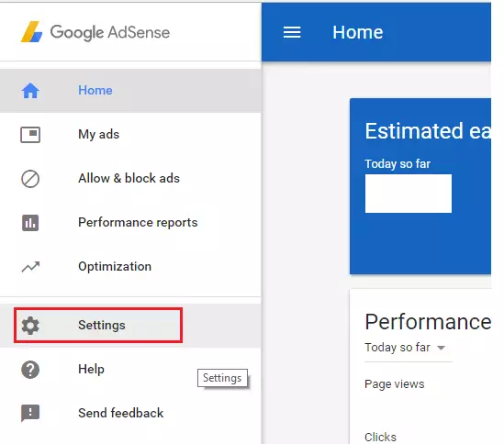Open the hamburger menu icon
This screenshot has width=504, height=444.
pyautogui.click(x=292, y=32)
